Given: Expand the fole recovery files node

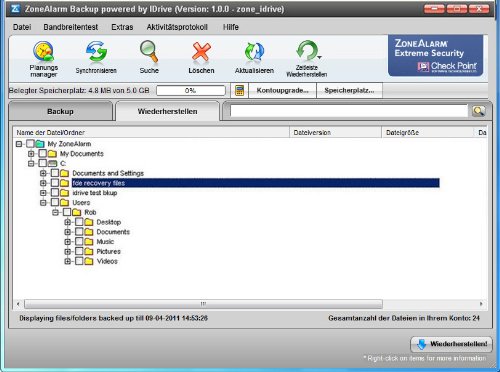Looking at the screenshot, I should [43, 183].
